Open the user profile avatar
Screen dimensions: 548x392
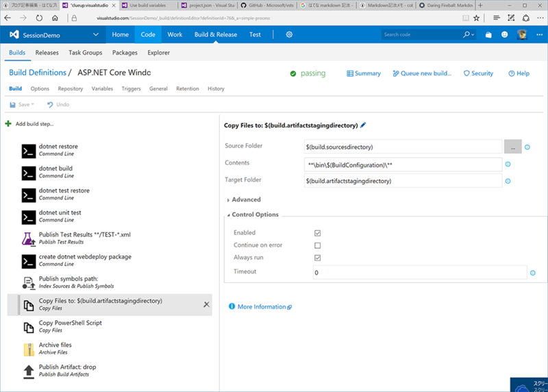coord(522,35)
